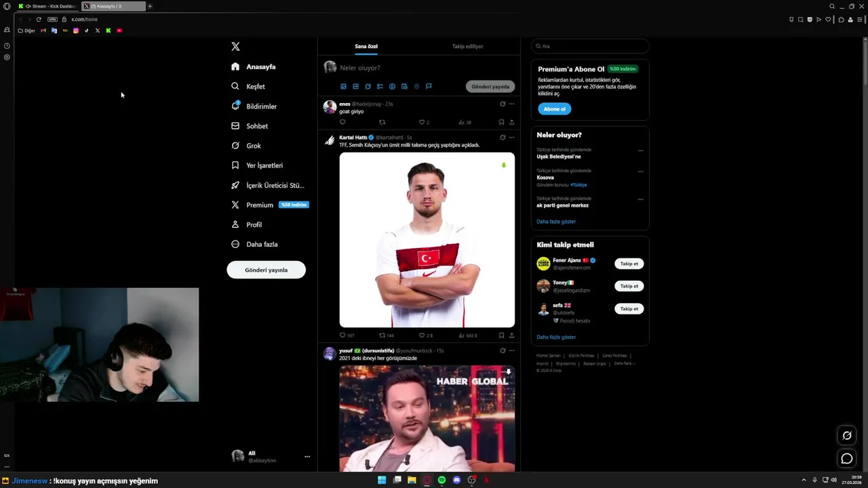Image resolution: width=868 pixels, height=488 pixels.
Task: Open more options for Kosova trend
Action: point(640,171)
